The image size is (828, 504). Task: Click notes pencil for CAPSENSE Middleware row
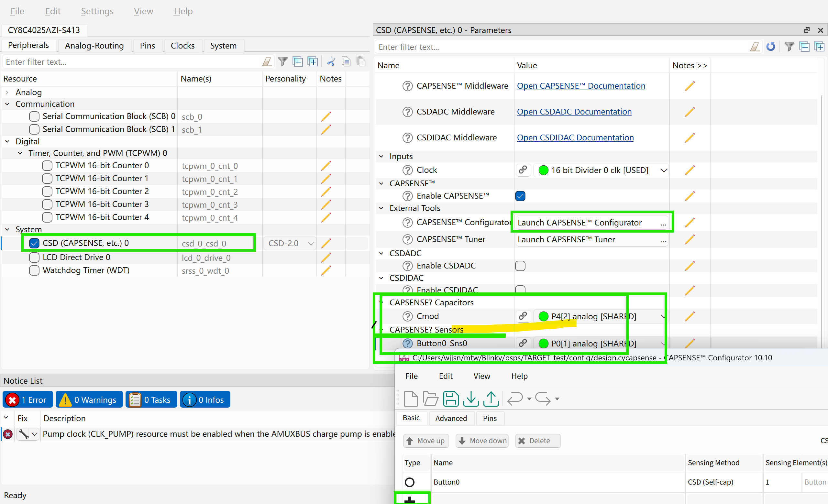tap(690, 86)
